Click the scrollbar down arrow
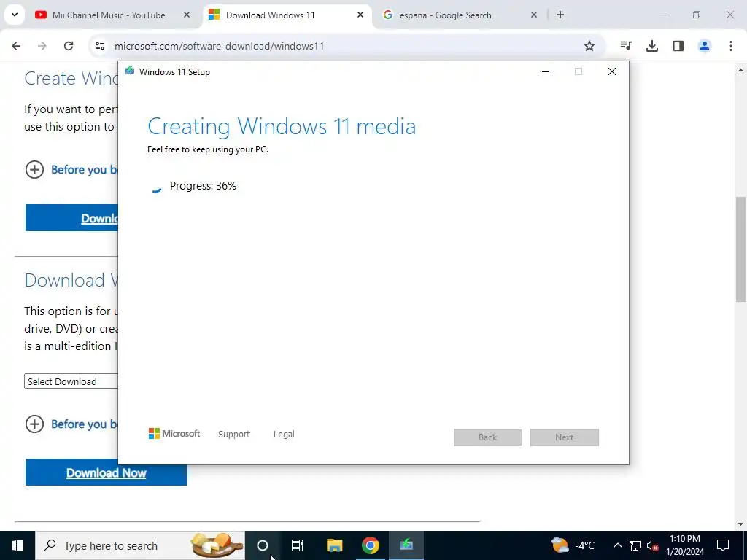The image size is (747, 560). [x=741, y=524]
